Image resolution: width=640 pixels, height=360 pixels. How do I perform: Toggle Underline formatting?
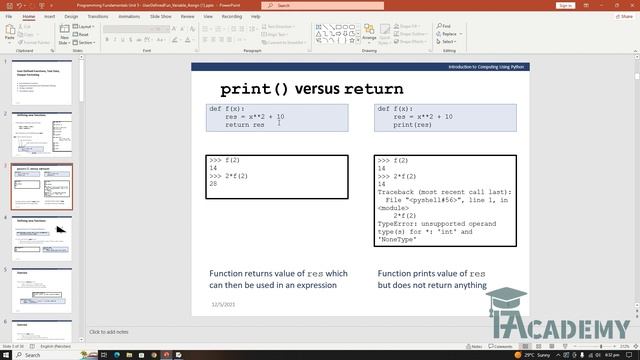[x=123, y=40]
